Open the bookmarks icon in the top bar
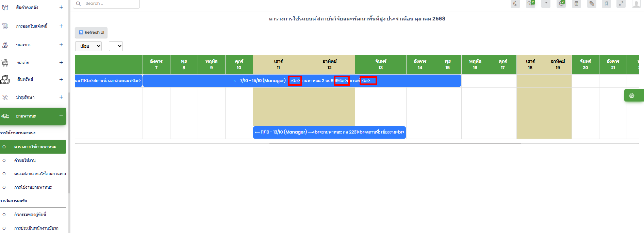The width and height of the screenshot is (644, 233). click(606, 4)
